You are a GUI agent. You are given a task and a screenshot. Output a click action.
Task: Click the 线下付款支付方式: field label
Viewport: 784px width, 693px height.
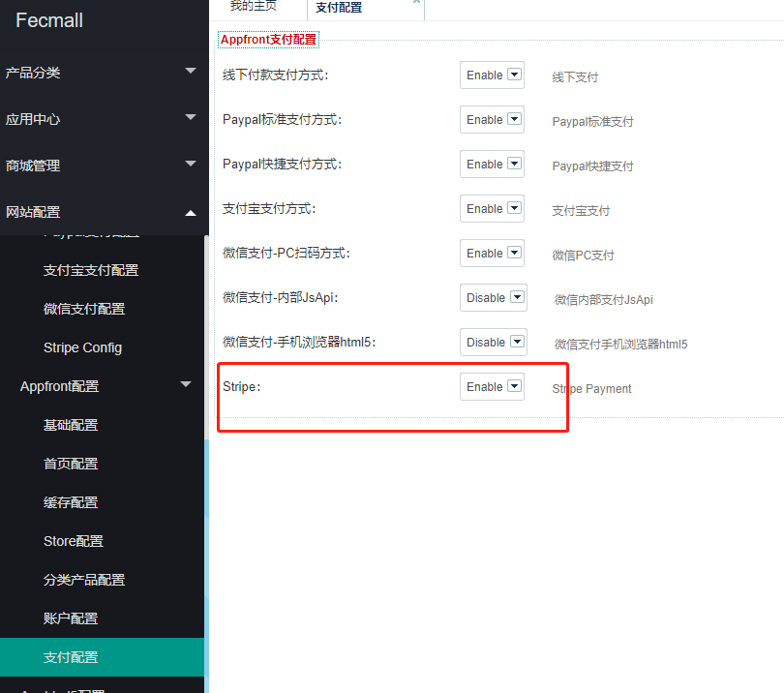(275, 75)
